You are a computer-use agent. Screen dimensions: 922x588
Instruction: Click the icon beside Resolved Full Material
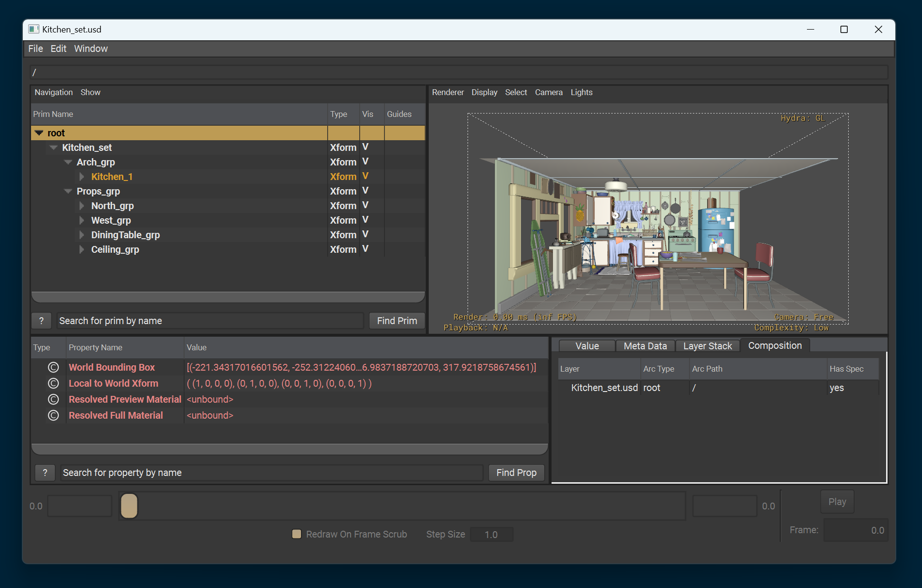pyautogui.click(x=53, y=415)
